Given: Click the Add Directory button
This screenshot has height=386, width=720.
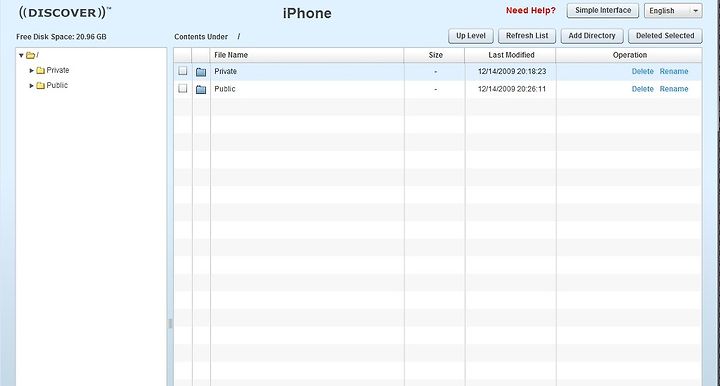Looking at the screenshot, I should click(x=592, y=36).
